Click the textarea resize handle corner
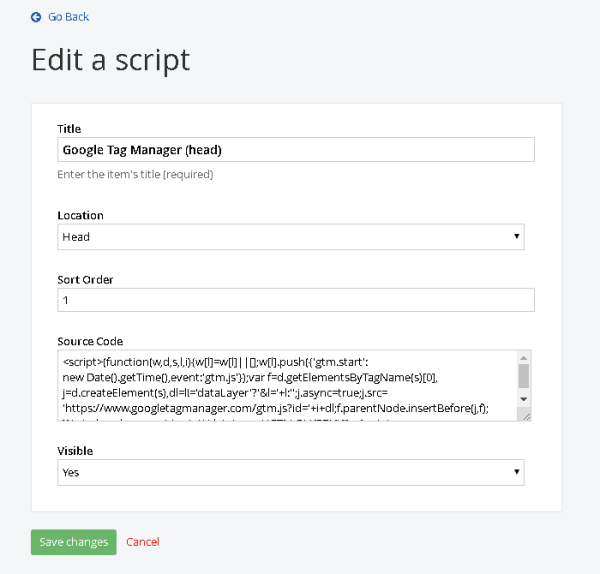Viewport: 600px width, 574px height. tap(526, 417)
